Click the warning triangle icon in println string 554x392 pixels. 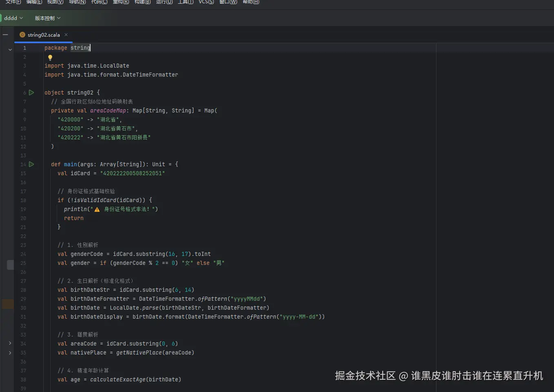[x=97, y=209]
